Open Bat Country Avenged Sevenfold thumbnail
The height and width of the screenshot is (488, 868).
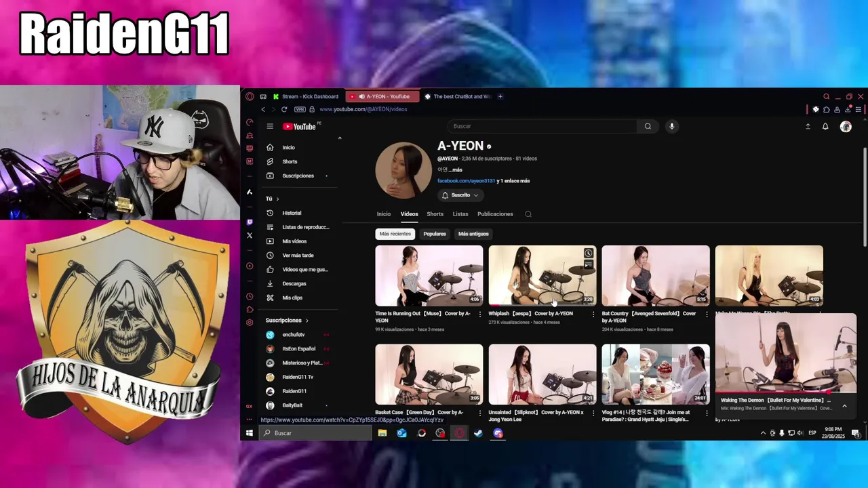pyautogui.click(x=656, y=276)
